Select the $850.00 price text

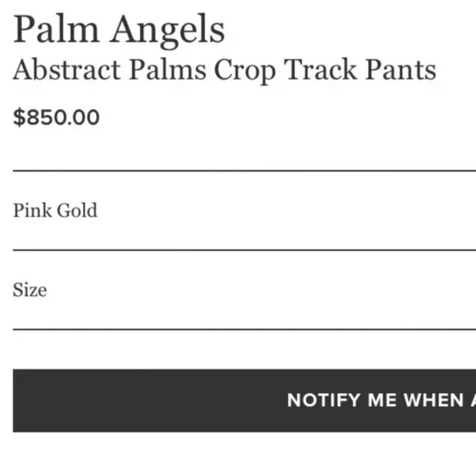click(x=57, y=117)
